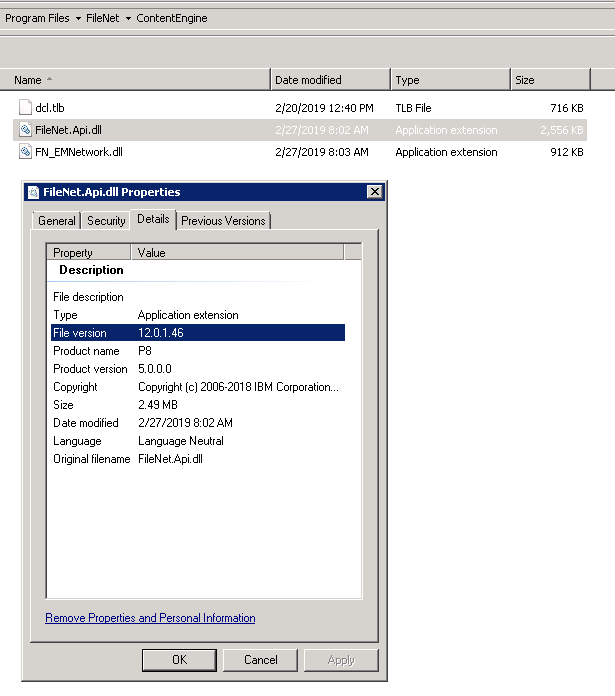Close the FileNet.Api.dll Properties dialog
The width and height of the screenshot is (615, 696).
tap(375, 192)
